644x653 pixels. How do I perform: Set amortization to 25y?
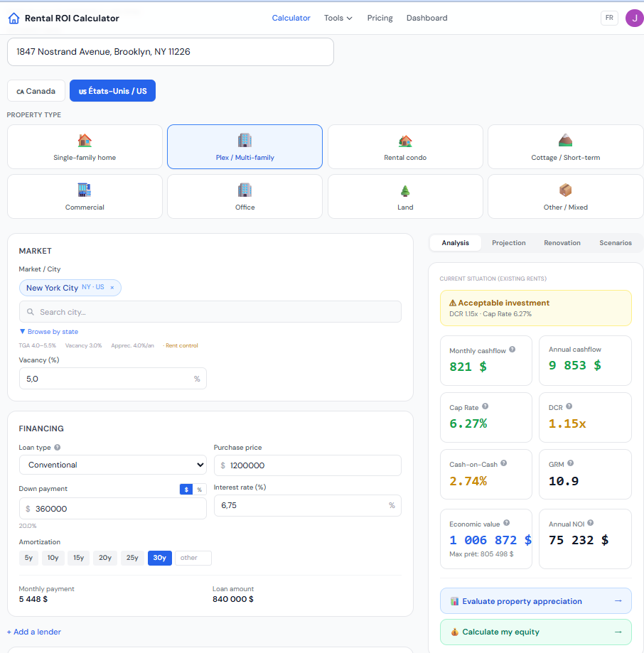click(x=132, y=558)
